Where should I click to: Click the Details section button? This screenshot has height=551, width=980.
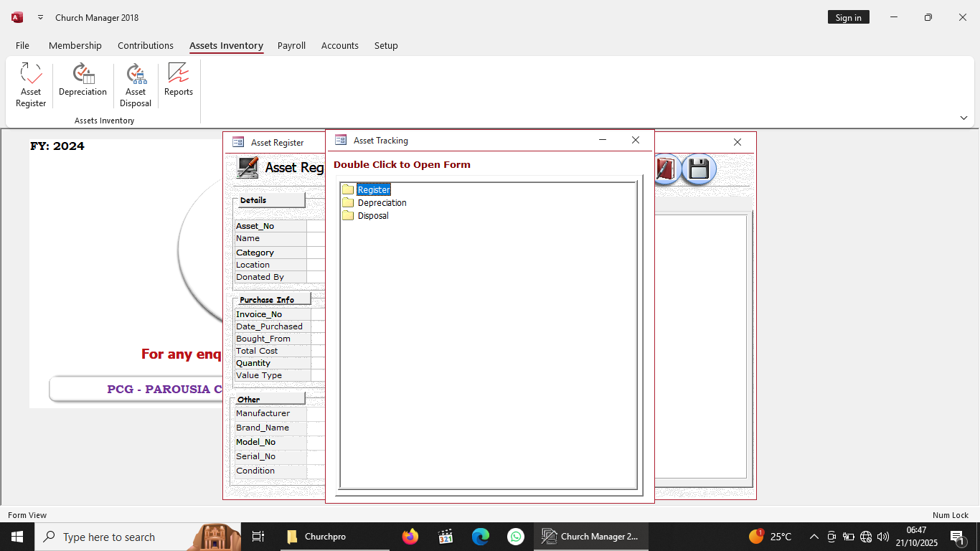[269, 200]
